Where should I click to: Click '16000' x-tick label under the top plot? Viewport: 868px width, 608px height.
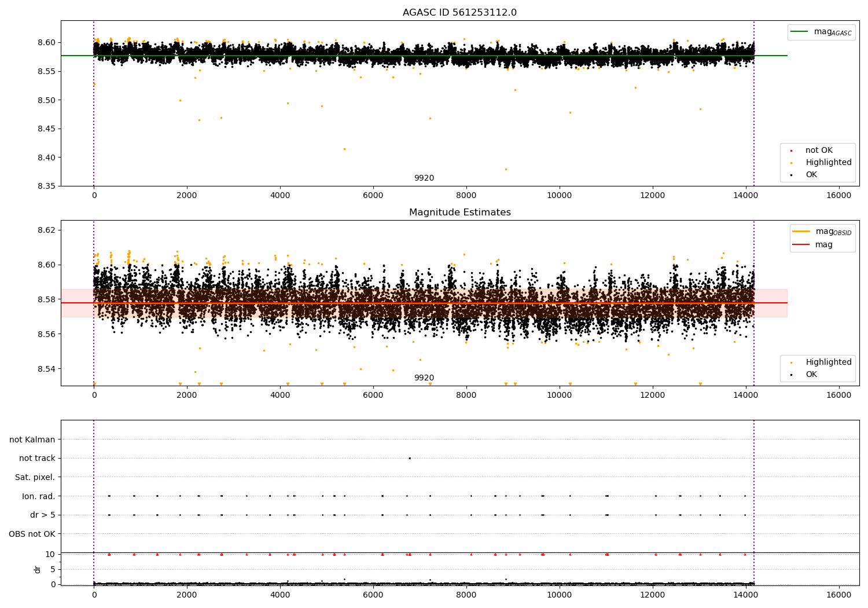tap(839, 196)
